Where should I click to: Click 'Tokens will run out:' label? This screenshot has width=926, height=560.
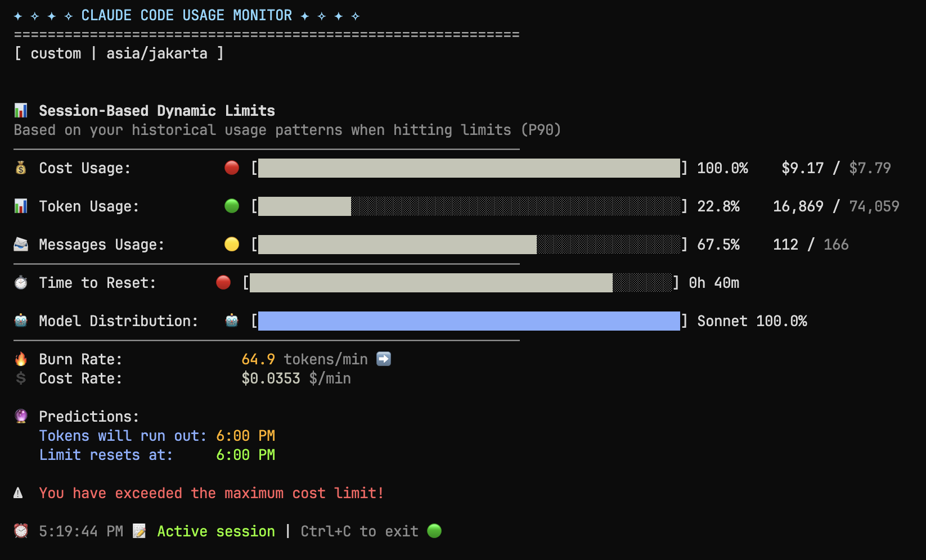(123, 436)
